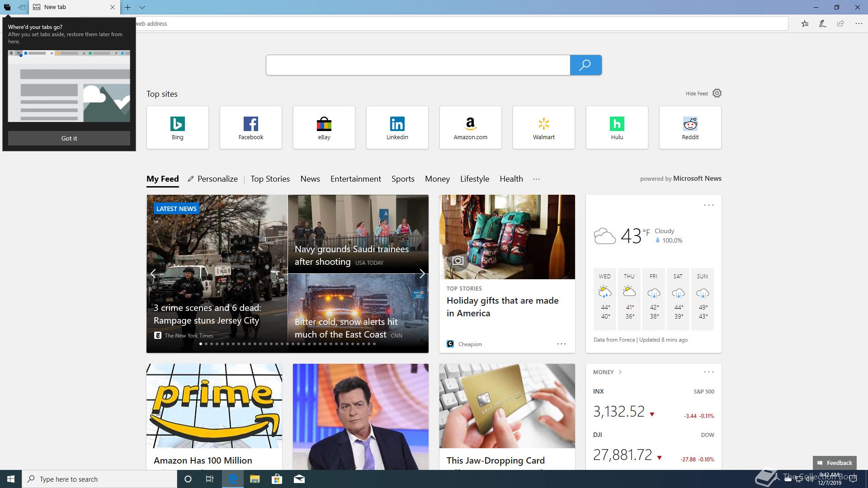Open Navy grounds Saudi trainees story
Screen dimensions: 868x488
352,255
